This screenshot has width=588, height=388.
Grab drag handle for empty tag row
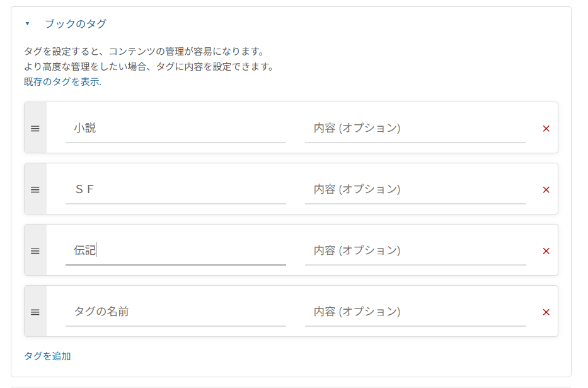pos(35,312)
